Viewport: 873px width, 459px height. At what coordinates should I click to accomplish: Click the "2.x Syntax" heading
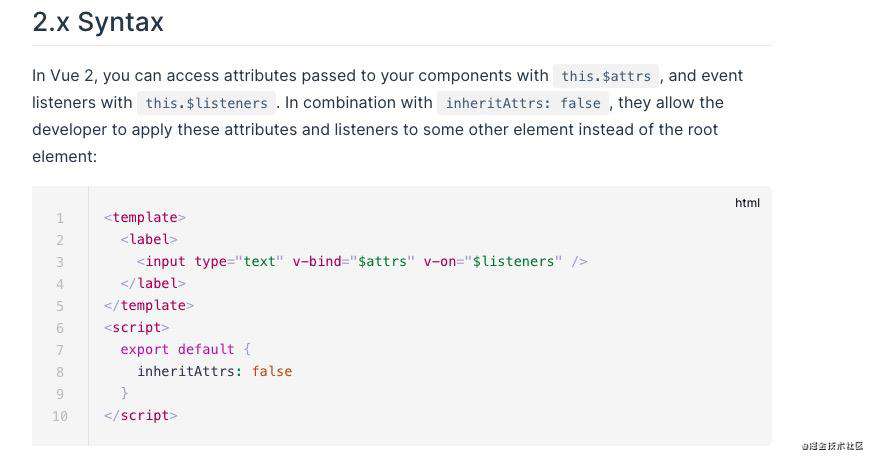tap(98, 22)
